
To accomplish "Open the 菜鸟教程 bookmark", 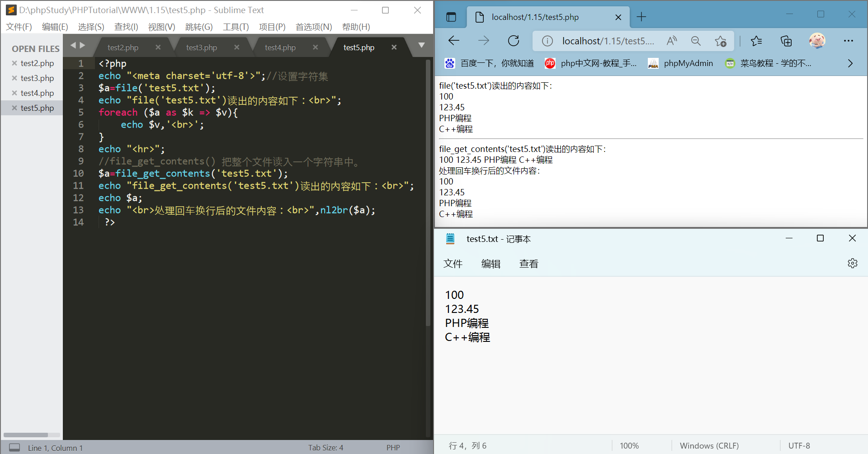I will coord(768,63).
